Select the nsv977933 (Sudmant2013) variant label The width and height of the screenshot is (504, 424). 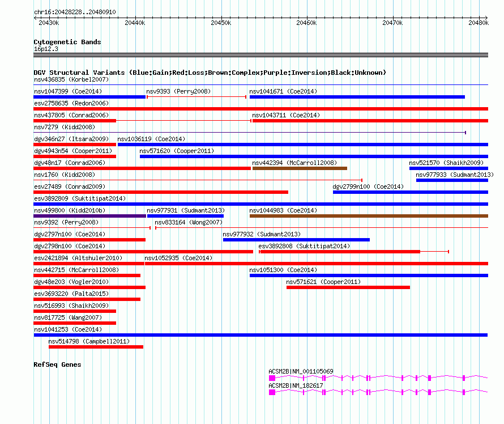coord(455,175)
